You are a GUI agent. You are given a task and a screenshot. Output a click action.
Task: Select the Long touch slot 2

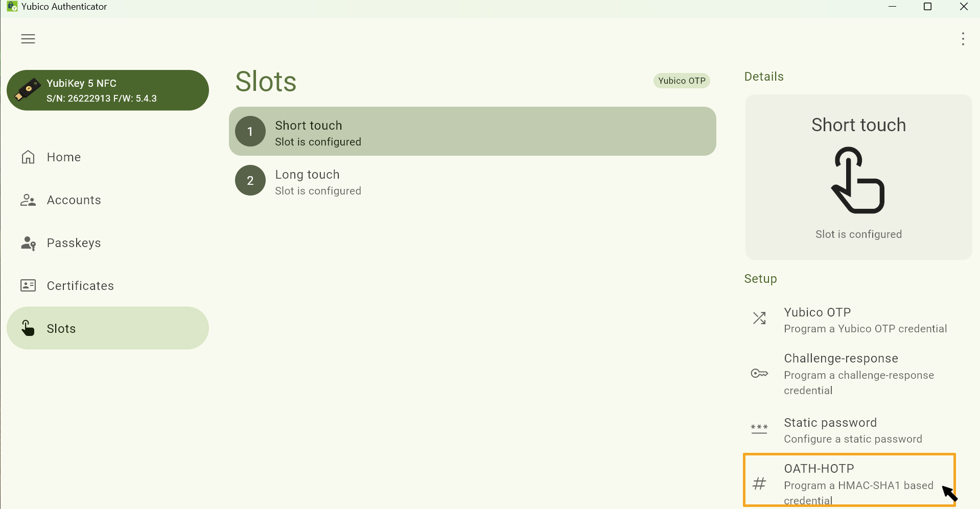point(472,181)
